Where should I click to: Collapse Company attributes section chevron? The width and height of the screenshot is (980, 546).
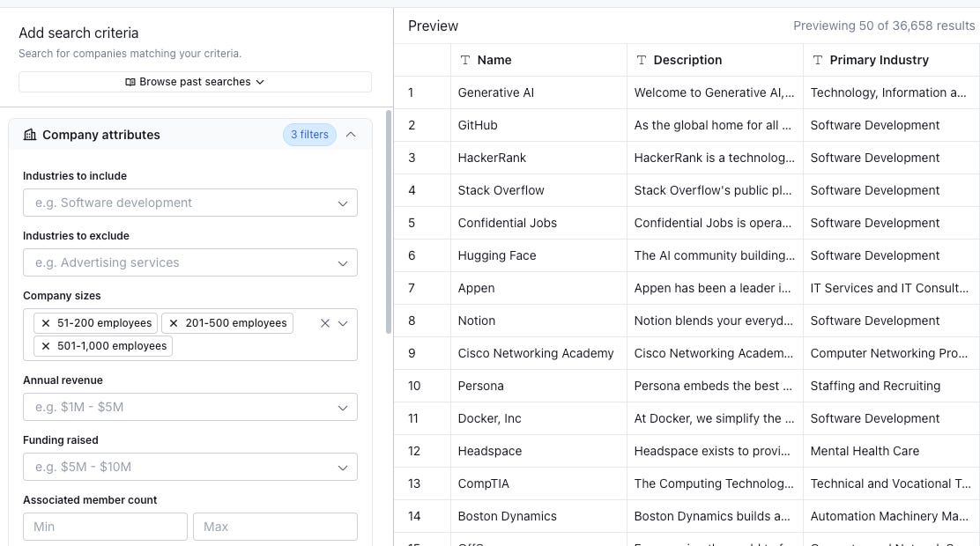351,135
